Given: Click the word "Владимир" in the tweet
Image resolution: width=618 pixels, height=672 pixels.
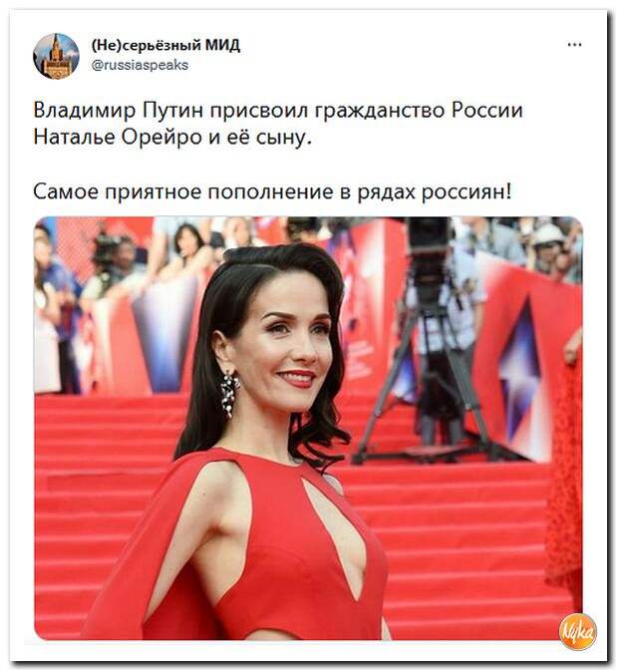Looking at the screenshot, I should coord(84,110).
